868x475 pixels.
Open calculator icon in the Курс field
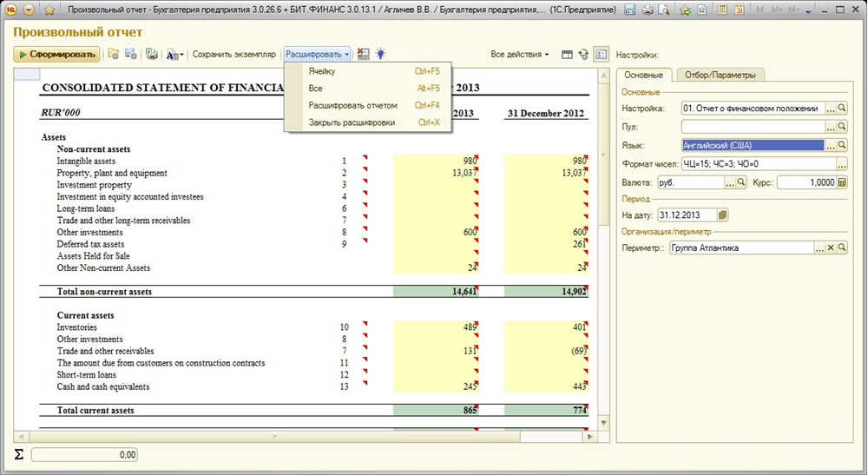point(842,182)
